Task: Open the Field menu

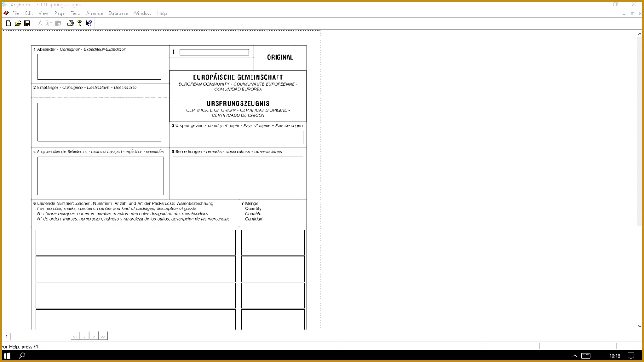Action: (x=75, y=13)
